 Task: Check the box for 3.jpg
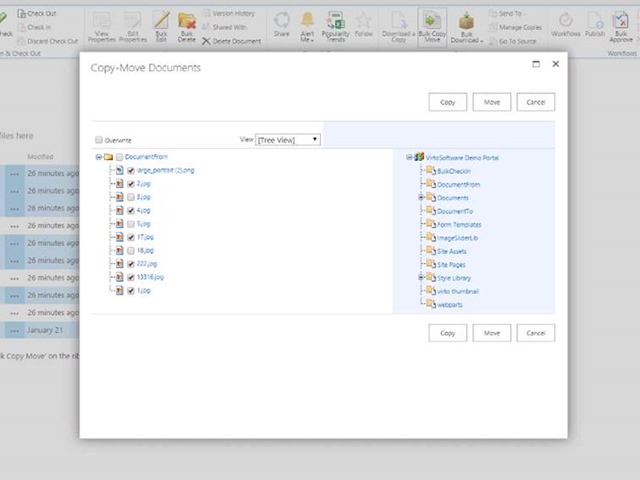tap(130, 197)
